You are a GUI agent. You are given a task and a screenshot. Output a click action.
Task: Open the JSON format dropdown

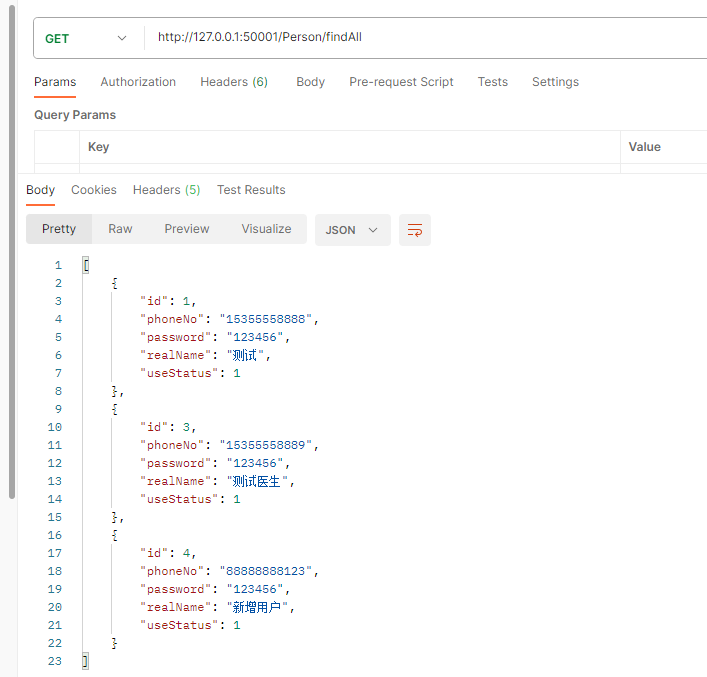pos(352,230)
